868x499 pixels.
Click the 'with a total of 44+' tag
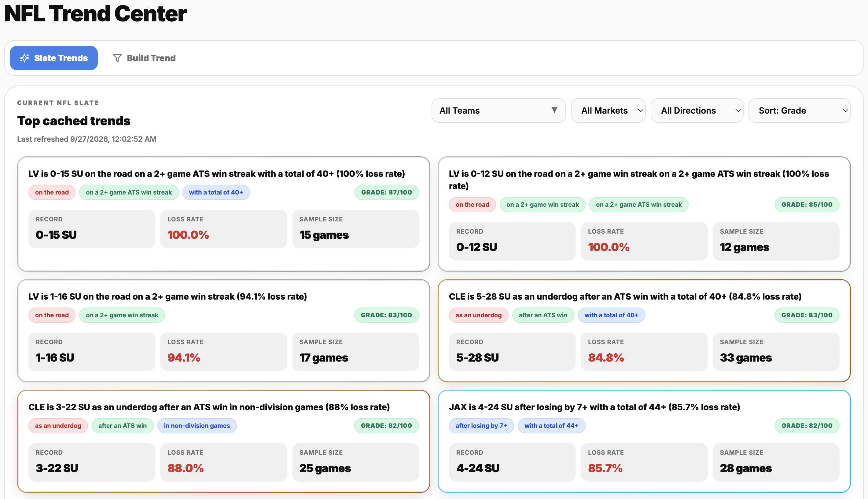[551, 426]
